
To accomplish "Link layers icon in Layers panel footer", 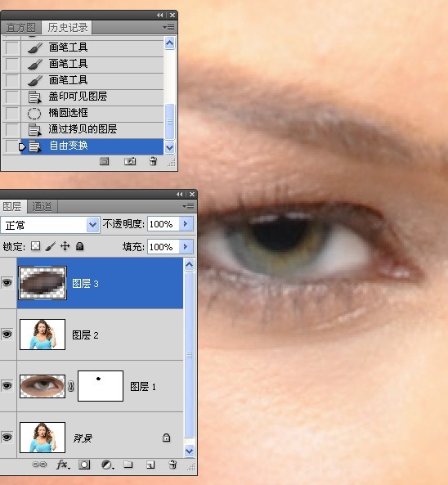I will [x=39, y=465].
